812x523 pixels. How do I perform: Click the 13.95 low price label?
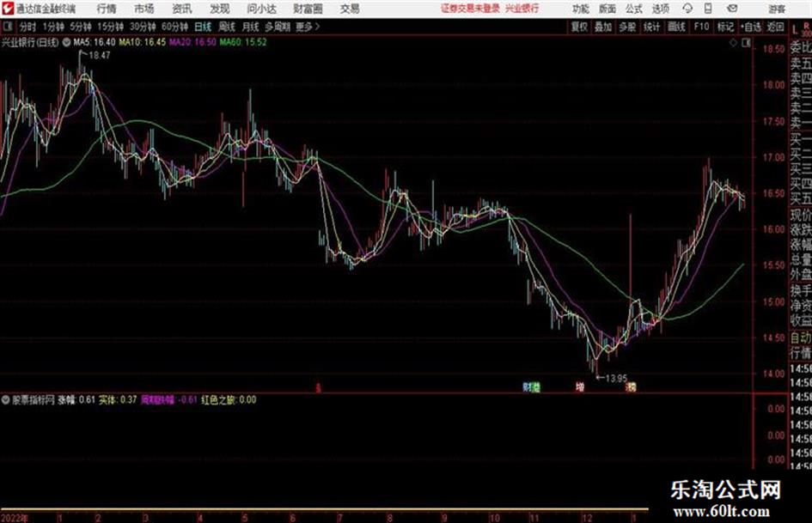[616, 379]
